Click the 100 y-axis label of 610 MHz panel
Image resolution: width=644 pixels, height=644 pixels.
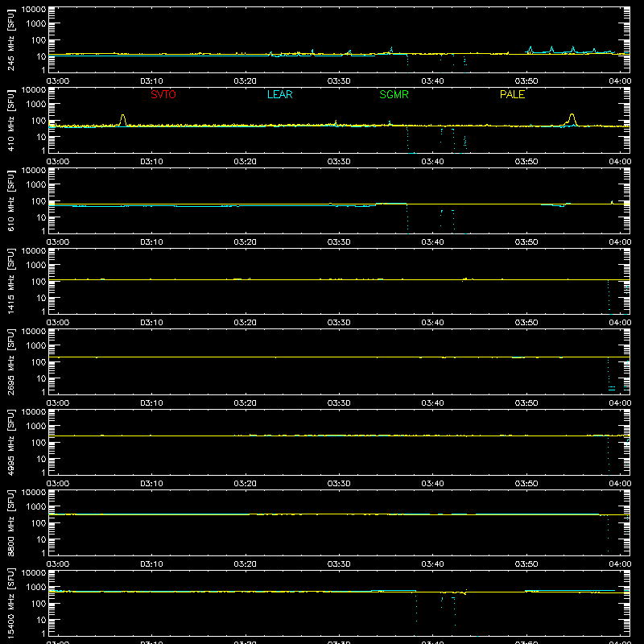pos(39,201)
